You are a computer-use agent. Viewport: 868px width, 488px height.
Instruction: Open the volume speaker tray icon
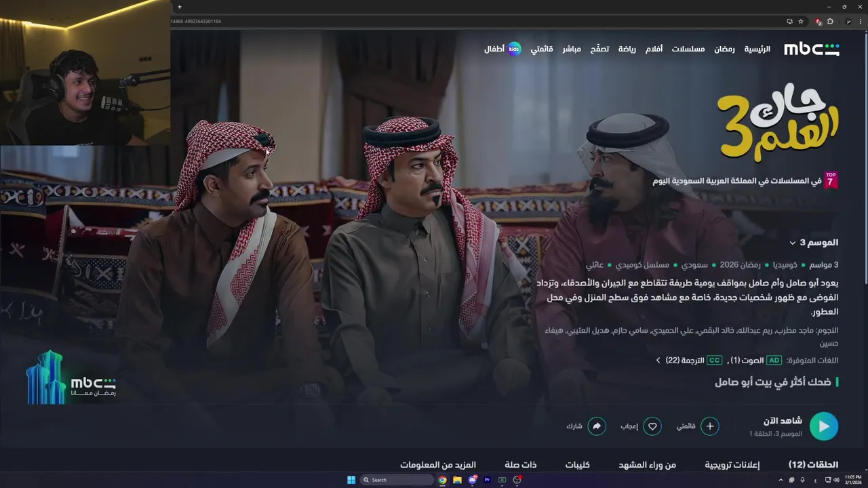pyautogui.click(x=836, y=480)
